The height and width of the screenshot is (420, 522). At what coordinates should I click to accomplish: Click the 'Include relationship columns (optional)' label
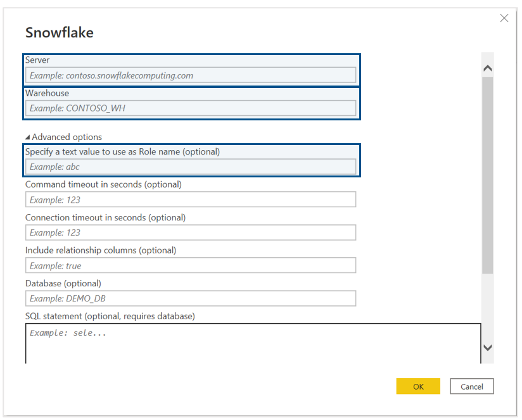tap(101, 250)
